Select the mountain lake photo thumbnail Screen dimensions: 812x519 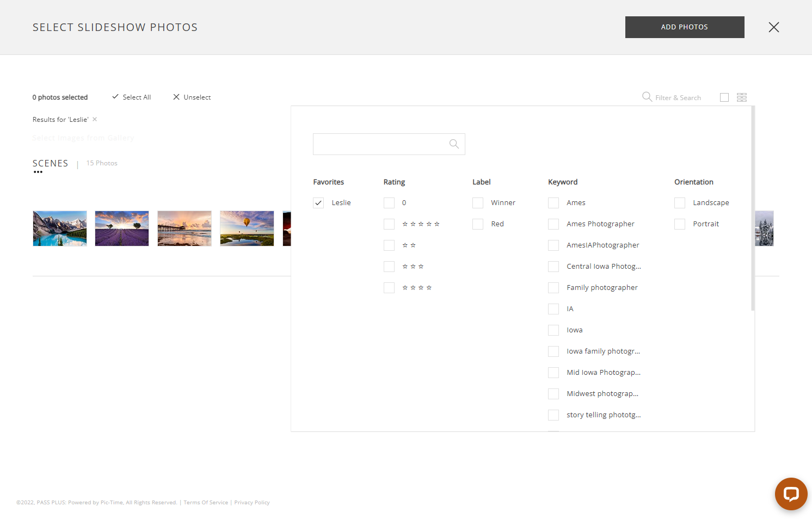[x=60, y=228]
